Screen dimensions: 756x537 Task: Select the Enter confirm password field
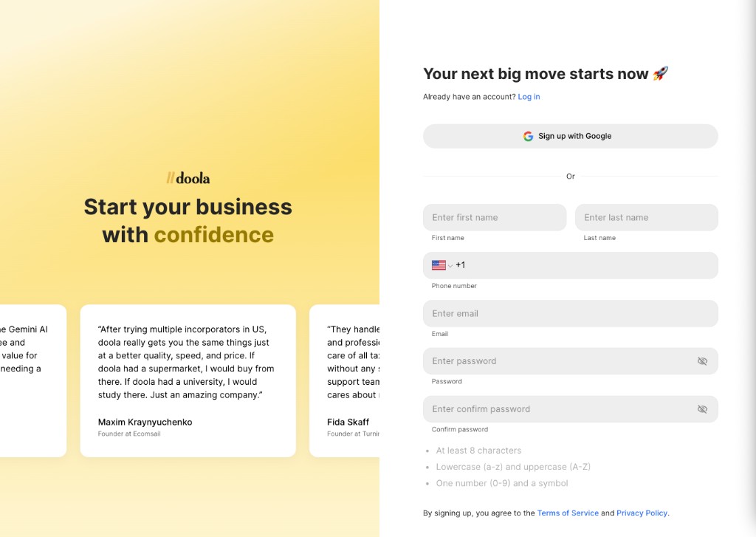(571, 408)
